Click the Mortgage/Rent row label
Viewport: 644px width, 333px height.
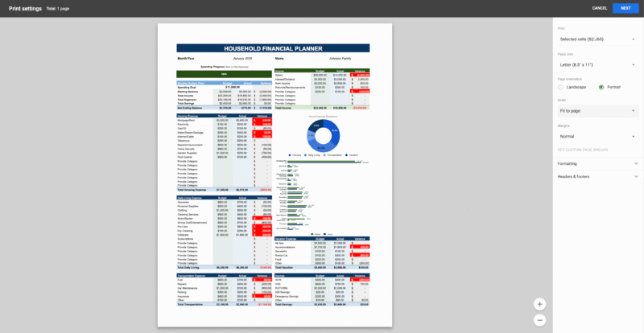(x=186, y=121)
